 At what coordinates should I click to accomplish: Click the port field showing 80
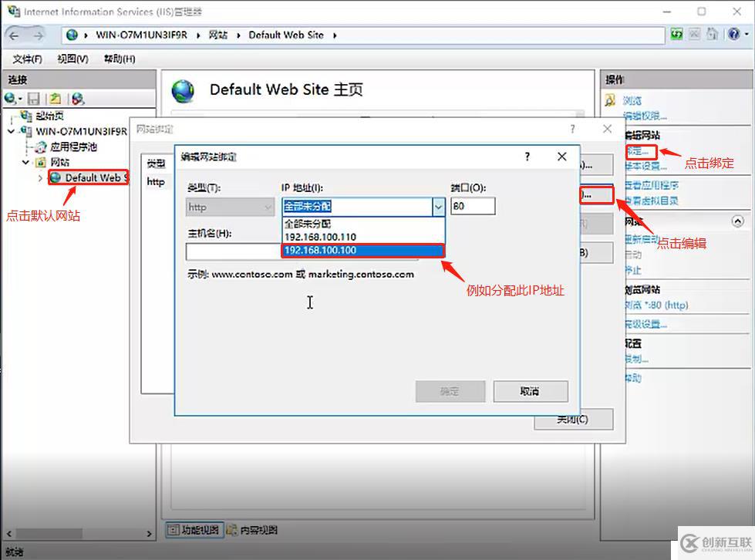tap(472, 207)
